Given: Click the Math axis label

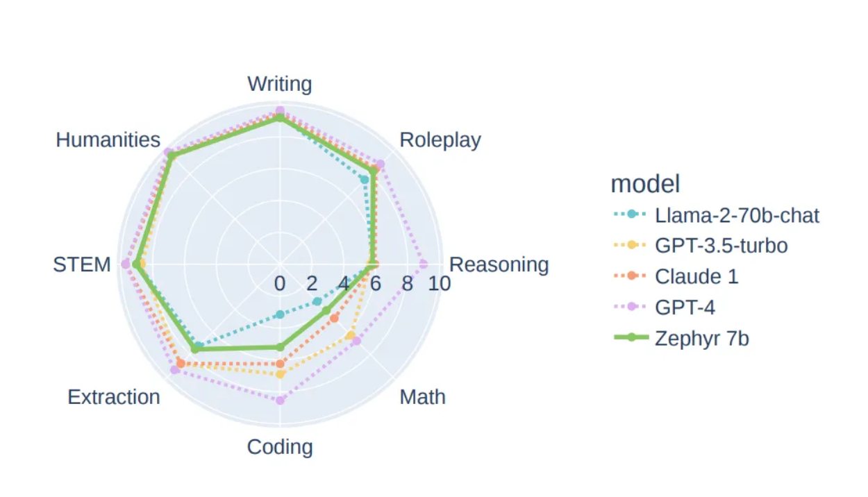Looking at the screenshot, I should [423, 397].
